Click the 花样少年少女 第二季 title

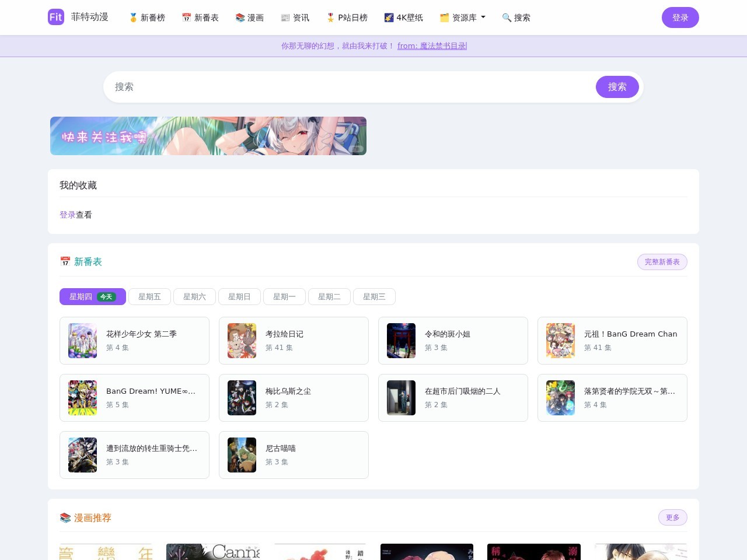[141, 334]
